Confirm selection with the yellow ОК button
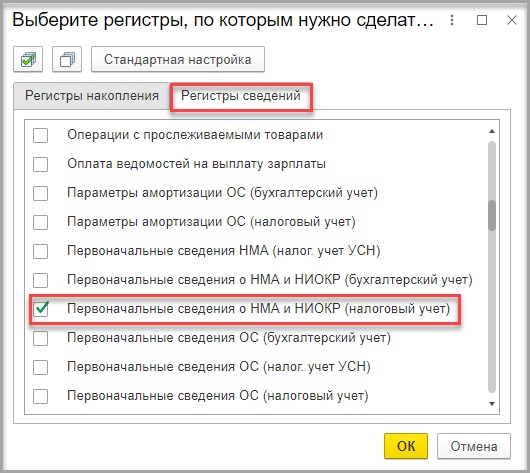530x473 pixels. tap(406, 446)
